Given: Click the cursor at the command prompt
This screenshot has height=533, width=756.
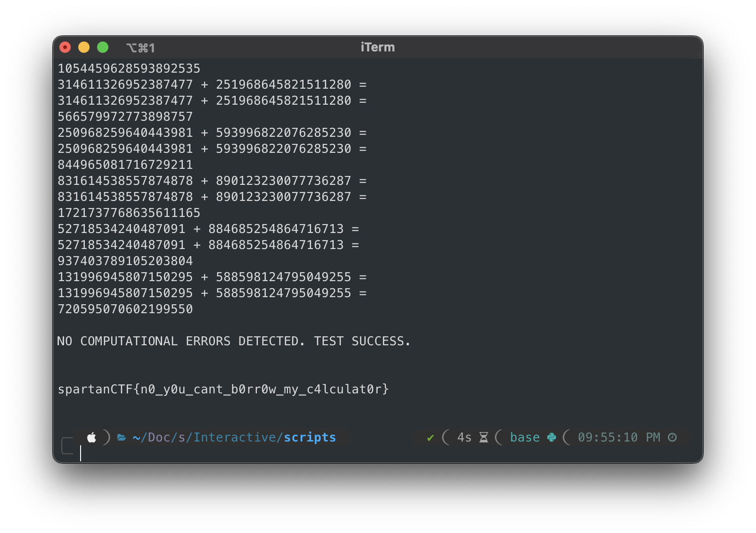Looking at the screenshot, I should [x=81, y=453].
